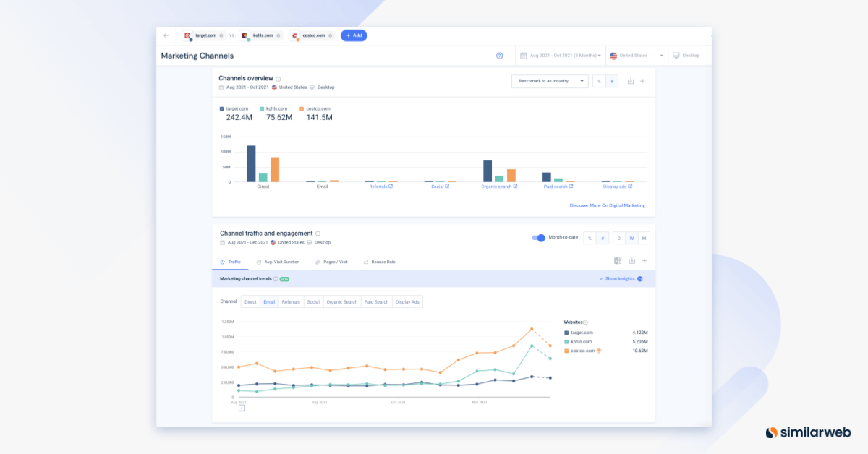Uncheck target.com in the Websites legend
The height and width of the screenshot is (454, 868).
(566, 333)
